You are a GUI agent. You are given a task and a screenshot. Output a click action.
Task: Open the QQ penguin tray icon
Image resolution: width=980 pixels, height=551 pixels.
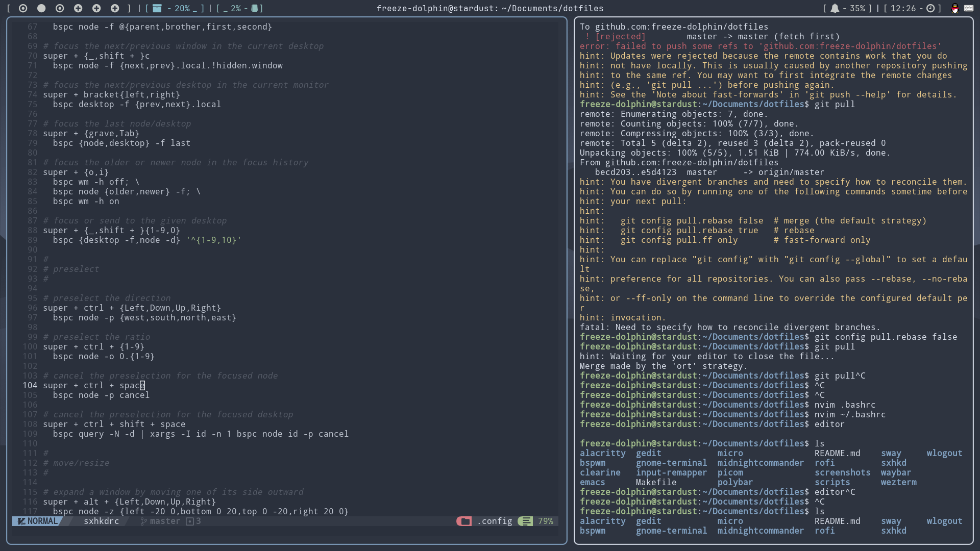click(954, 8)
